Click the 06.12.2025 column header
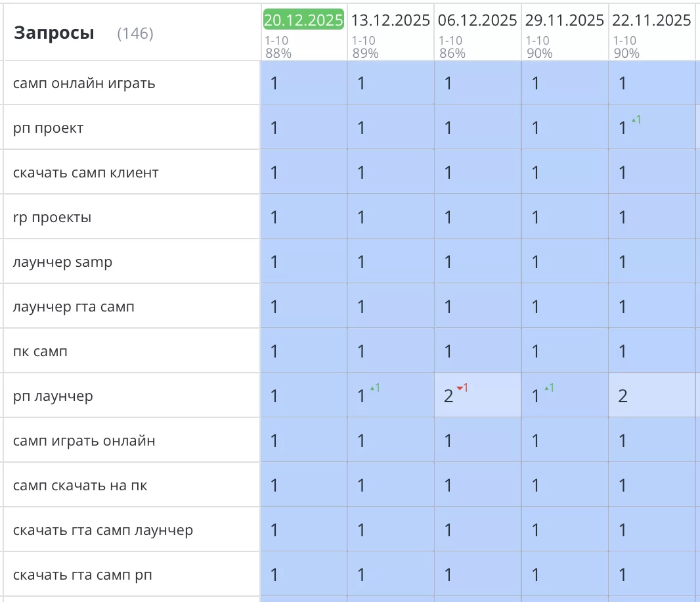The height and width of the screenshot is (602, 700). pyautogui.click(x=477, y=20)
